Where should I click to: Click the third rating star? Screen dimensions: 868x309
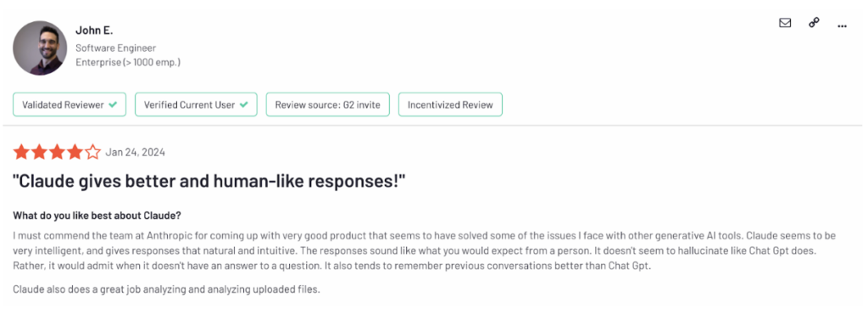pyautogui.click(x=57, y=152)
